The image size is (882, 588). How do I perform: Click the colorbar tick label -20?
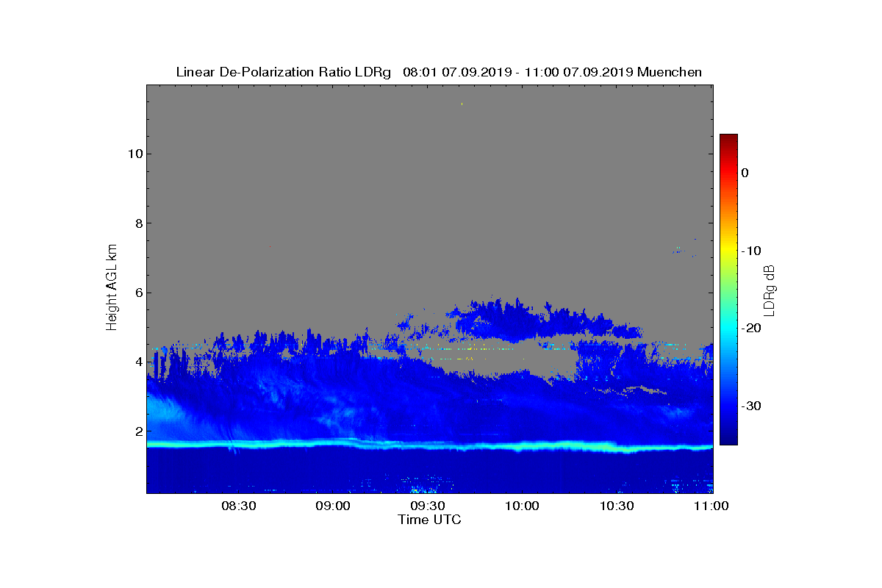click(750, 328)
